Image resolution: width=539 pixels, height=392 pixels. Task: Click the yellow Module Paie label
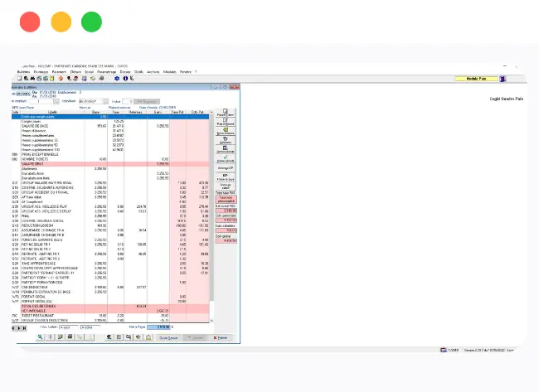[x=477, y=79]
